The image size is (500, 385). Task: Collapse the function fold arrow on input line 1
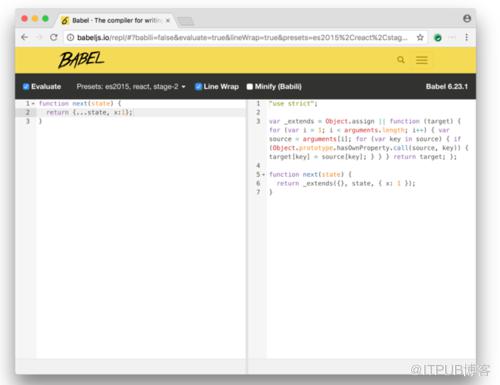click(x=33, y=104)
